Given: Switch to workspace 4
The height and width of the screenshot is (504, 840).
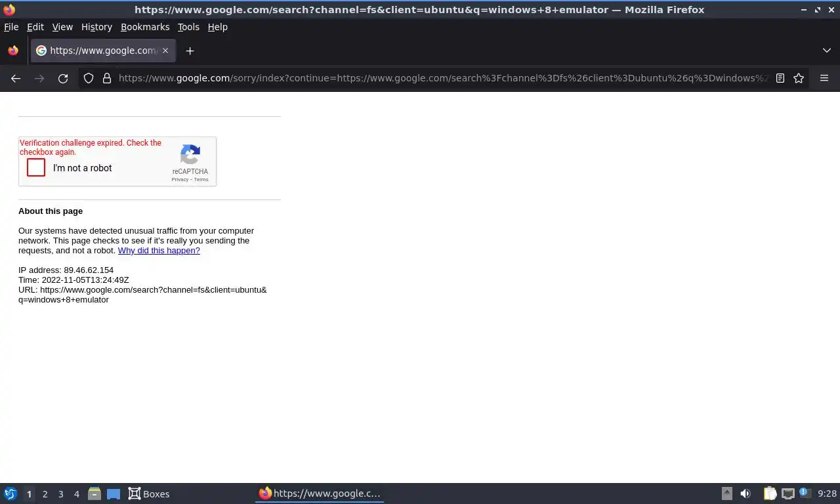Looking at the screenshot, I should pyautogui.click(x=77, y=494).
